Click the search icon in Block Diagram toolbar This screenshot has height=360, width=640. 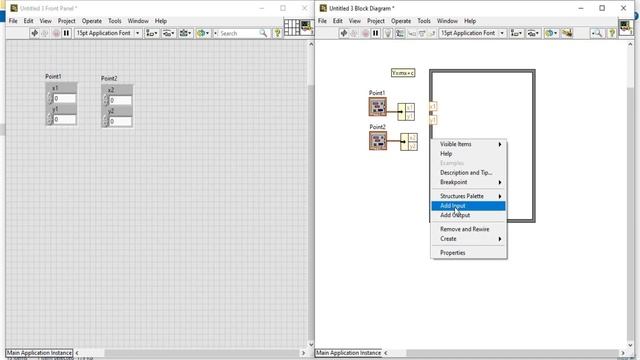pyautogui.click(x=597, y=33)
